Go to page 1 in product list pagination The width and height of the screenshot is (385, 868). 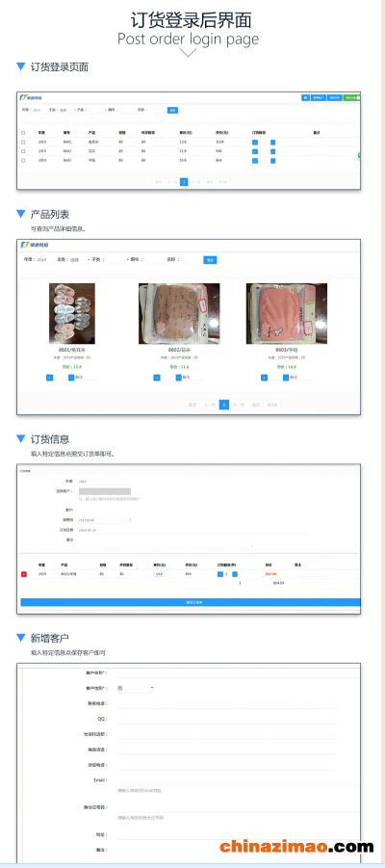224,405
